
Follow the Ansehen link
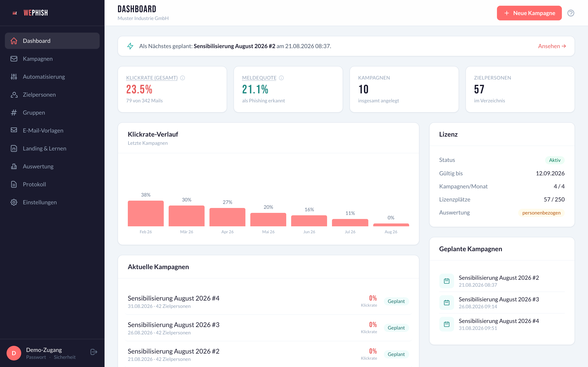(552, 46)
